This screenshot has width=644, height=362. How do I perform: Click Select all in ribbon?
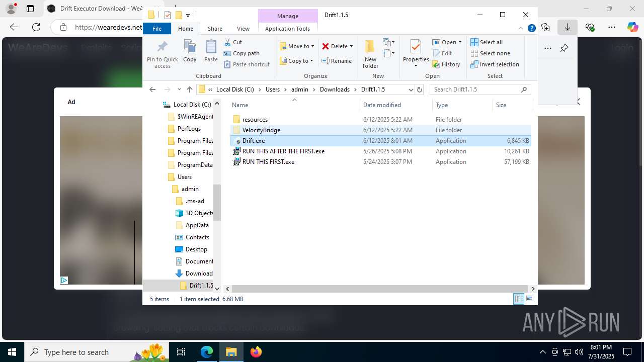[x=487, y=42]
